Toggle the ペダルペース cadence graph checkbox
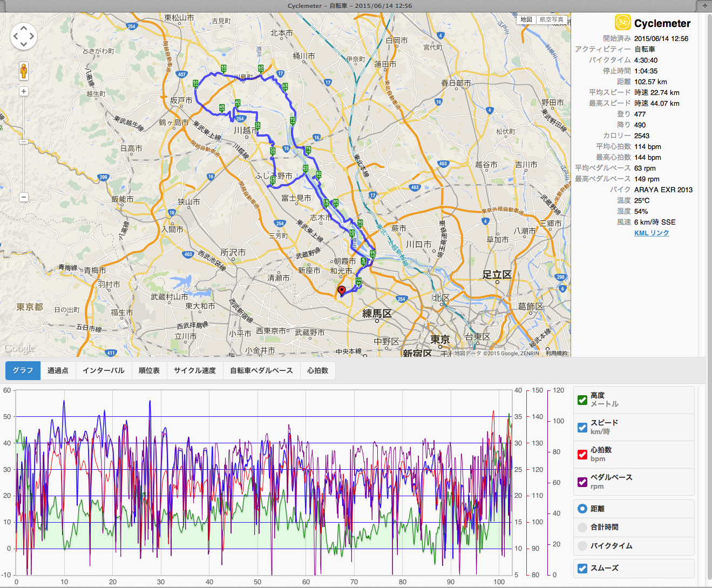 582,482
